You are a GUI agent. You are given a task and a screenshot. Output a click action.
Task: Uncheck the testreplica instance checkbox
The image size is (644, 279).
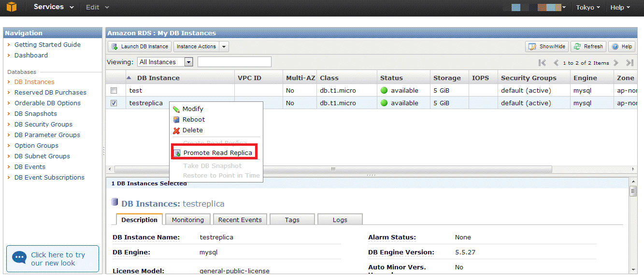114,103
